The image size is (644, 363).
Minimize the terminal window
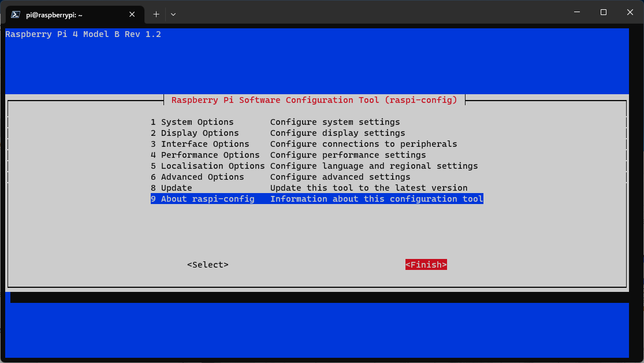[577, 12]
